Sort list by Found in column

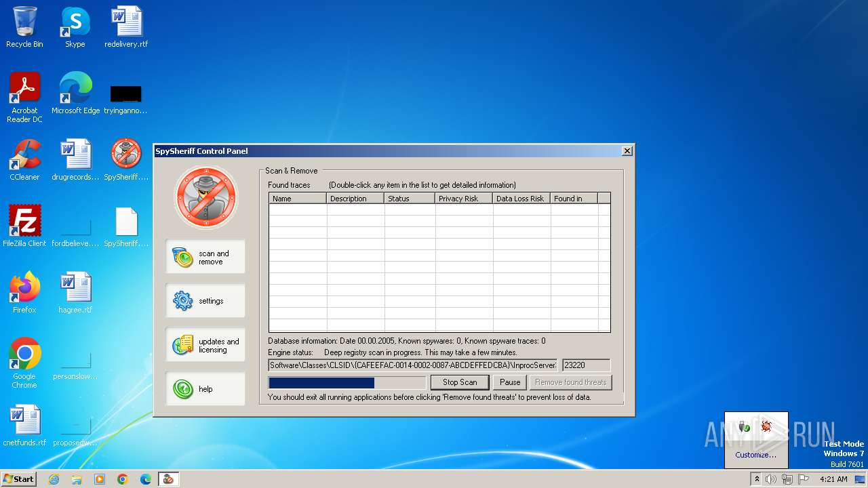574,199
